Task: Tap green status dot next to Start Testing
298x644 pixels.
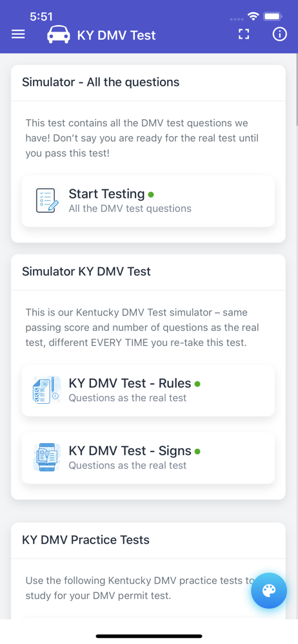Action: click(x=151, y=194)
